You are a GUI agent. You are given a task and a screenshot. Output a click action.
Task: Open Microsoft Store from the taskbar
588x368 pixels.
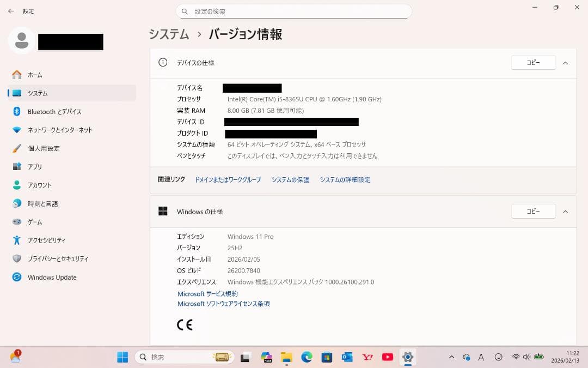tap(327, 357)
